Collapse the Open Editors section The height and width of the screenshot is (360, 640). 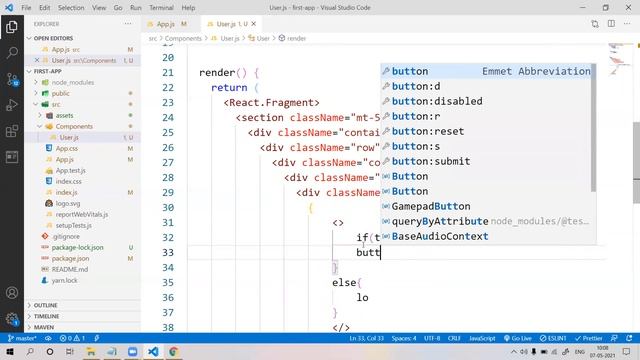(53, 38)
